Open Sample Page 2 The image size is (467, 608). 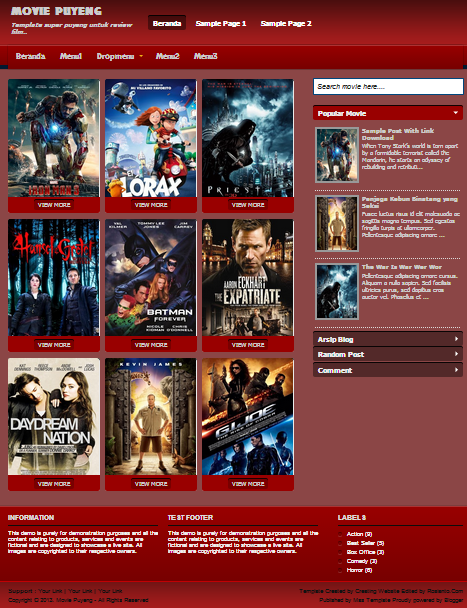click(x=286, y=24)
